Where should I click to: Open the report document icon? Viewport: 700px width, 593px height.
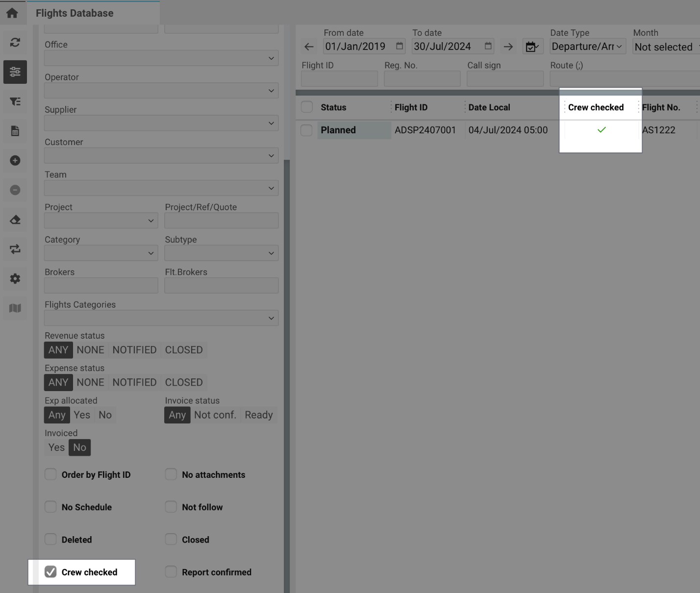(x=15, y=131)
